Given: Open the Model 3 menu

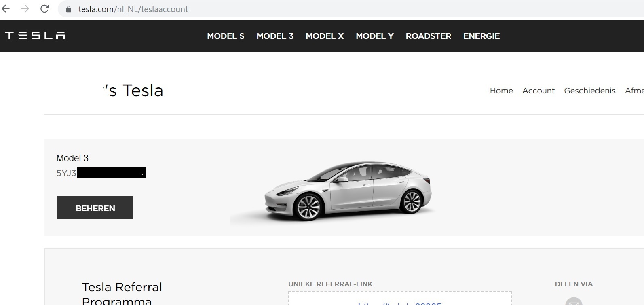Looking at the screenshot, I should [x=275, y=36].
